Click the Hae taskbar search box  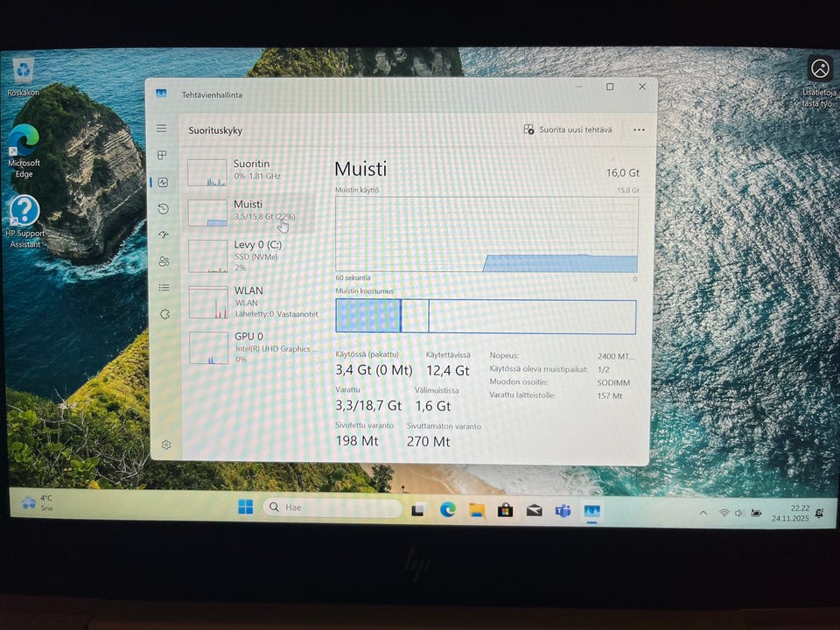coord(332,507)
